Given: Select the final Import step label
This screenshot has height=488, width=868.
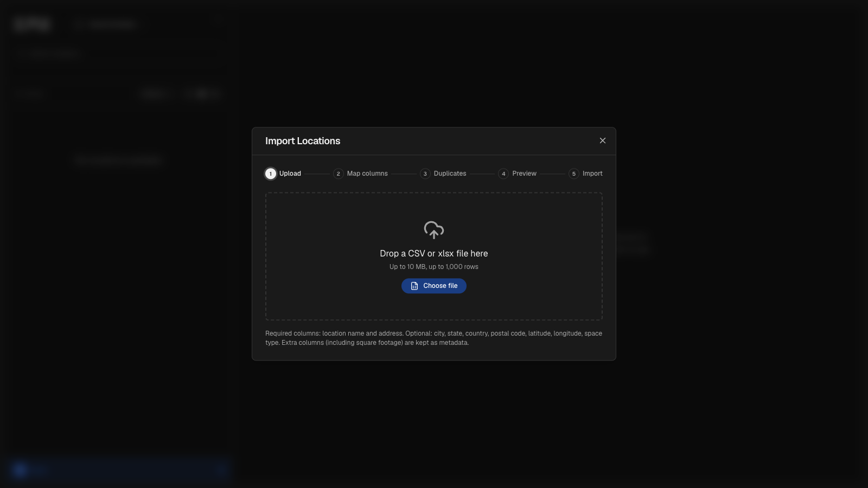Looking at the screenshot, I should tap(592, 174).
